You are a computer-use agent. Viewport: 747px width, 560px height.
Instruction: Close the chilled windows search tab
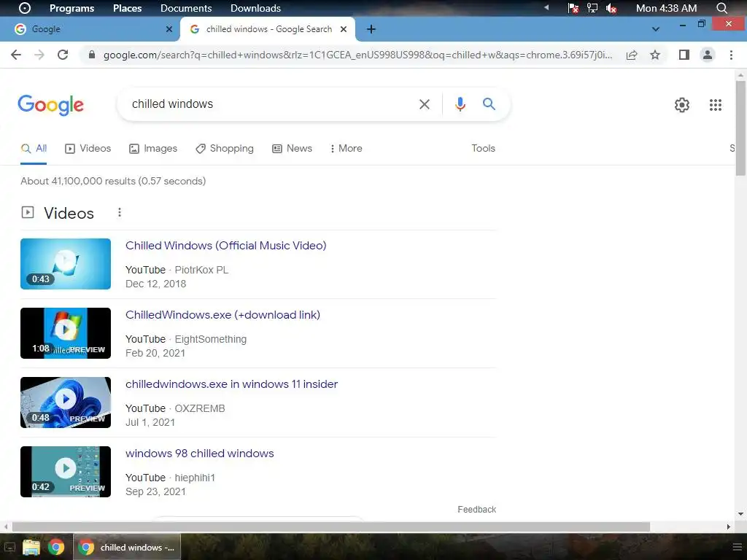pos(344,29)
